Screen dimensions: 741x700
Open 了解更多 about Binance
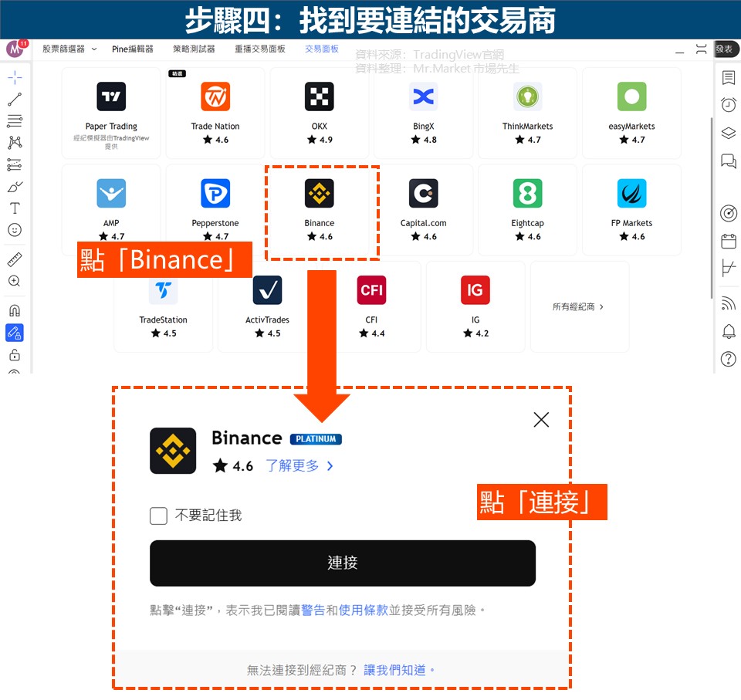coord(299,466)
